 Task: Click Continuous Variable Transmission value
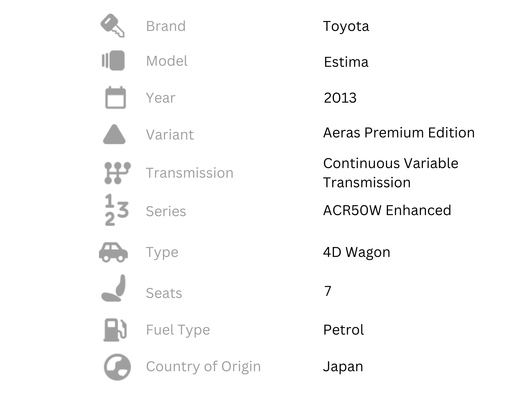point(391,173)
